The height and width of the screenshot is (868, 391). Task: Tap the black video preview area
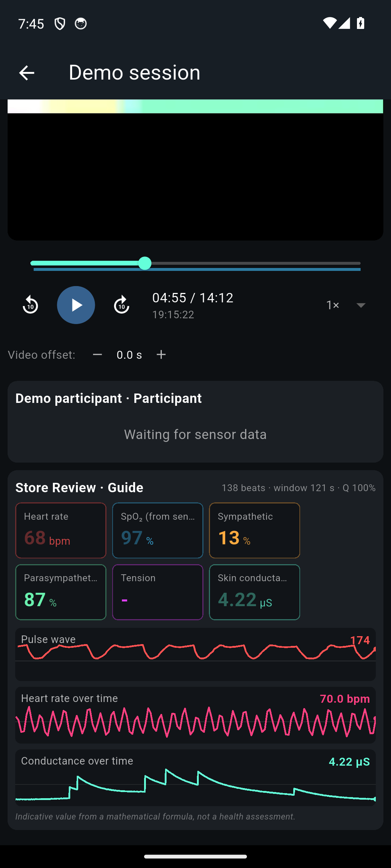[x=195, y=176]
